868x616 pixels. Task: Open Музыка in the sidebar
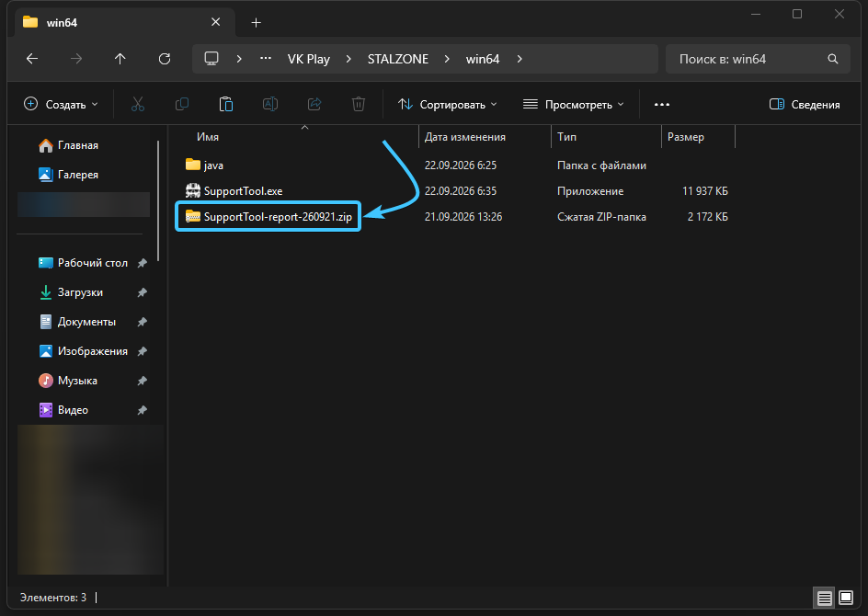67,381
